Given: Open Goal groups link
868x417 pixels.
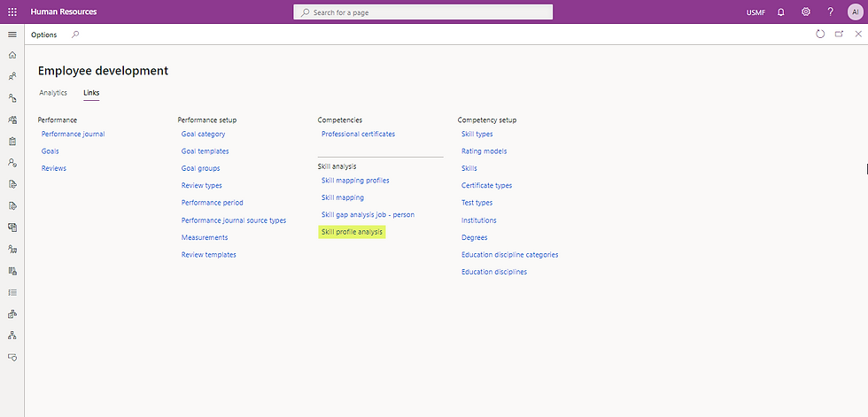Looking at the screenshot, I should pos(200,168).
